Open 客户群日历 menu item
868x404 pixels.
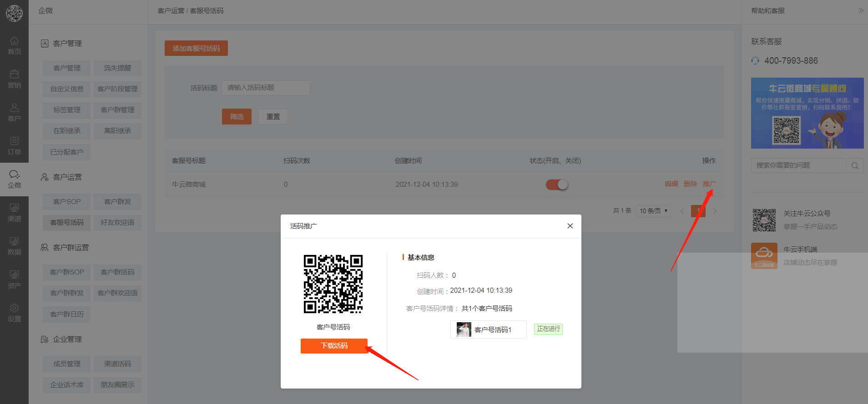(67, 314)
